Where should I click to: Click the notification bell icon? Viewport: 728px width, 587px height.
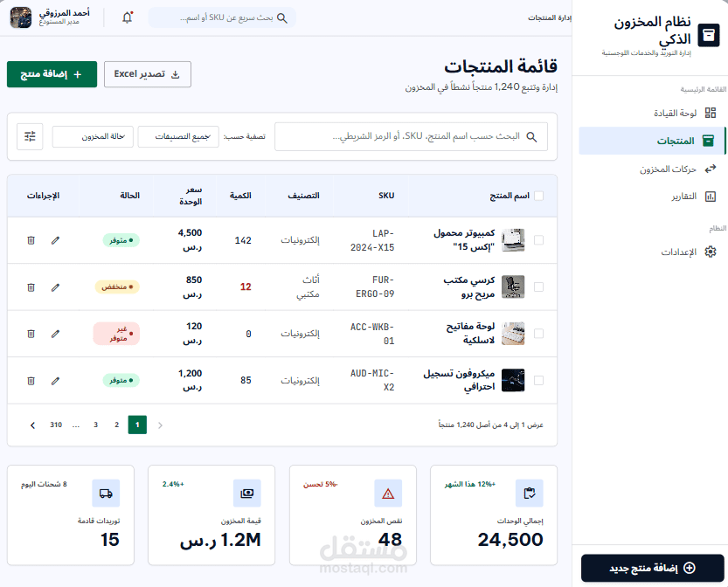pyautogui.click(x=128, y=17)
